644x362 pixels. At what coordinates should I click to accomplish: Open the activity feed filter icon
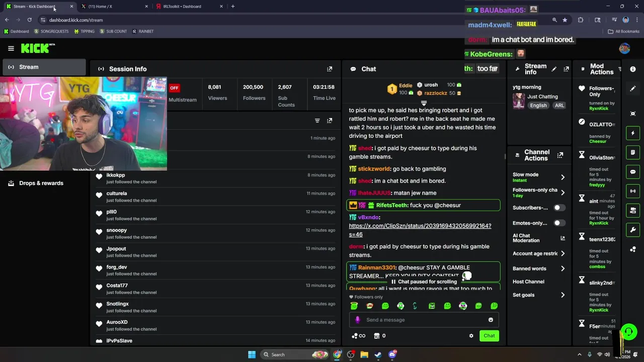(317, 121)
